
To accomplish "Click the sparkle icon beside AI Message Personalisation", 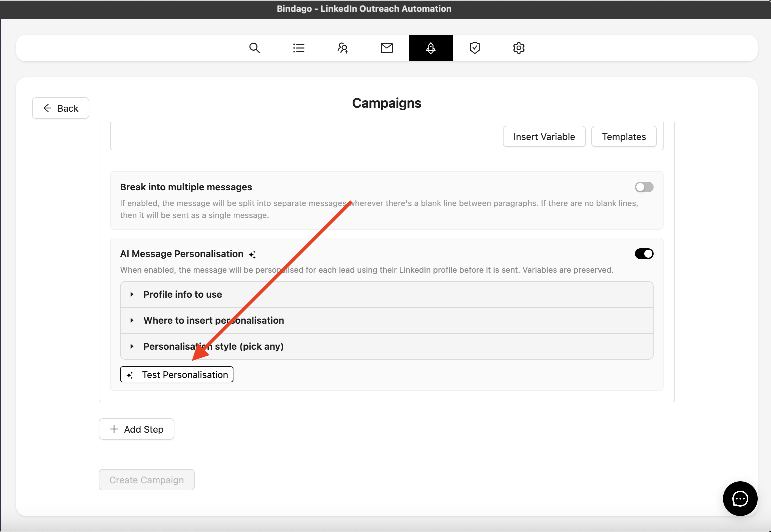I will pos(252,254).
